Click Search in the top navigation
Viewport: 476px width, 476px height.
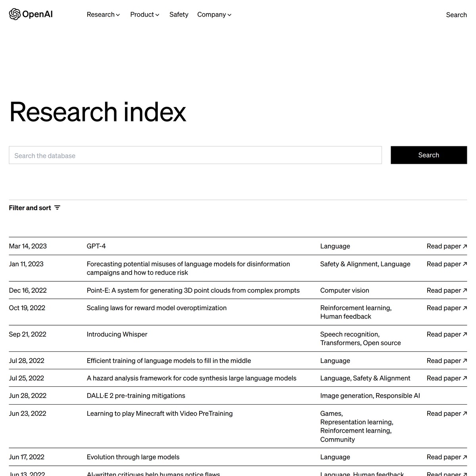(x=456, y=15)
